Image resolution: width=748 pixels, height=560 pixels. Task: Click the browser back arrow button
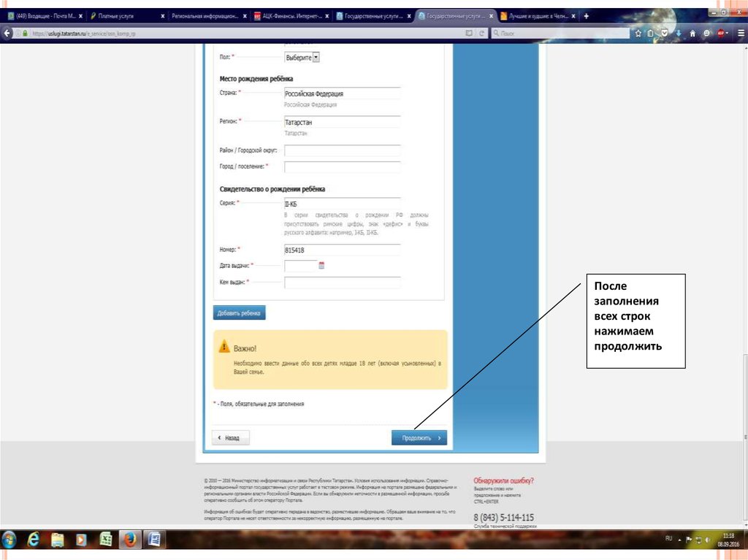pos(7,33)
